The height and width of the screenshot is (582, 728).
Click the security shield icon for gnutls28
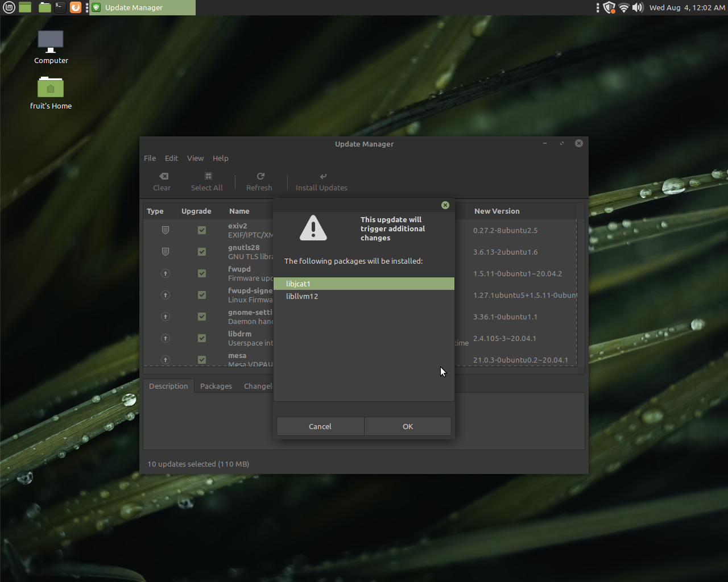[166, 252]
